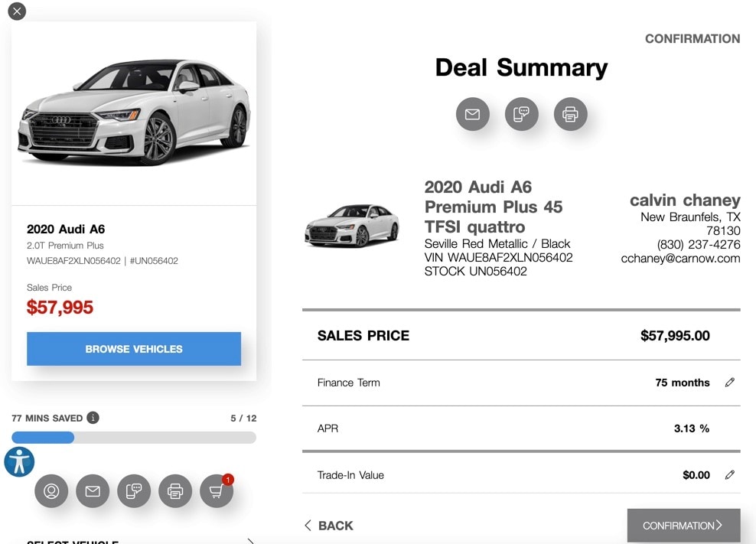Image resolution: width=756 pixels, height=544 pixels.
Task: Open the user profile icon in bottom toolbar
Action: click(51, 491)
